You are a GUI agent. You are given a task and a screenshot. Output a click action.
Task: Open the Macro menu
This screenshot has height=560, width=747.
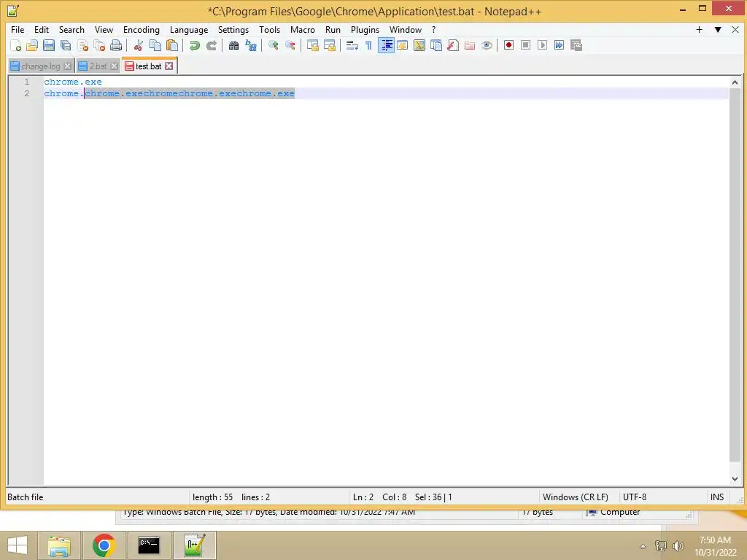coord(303,29)
